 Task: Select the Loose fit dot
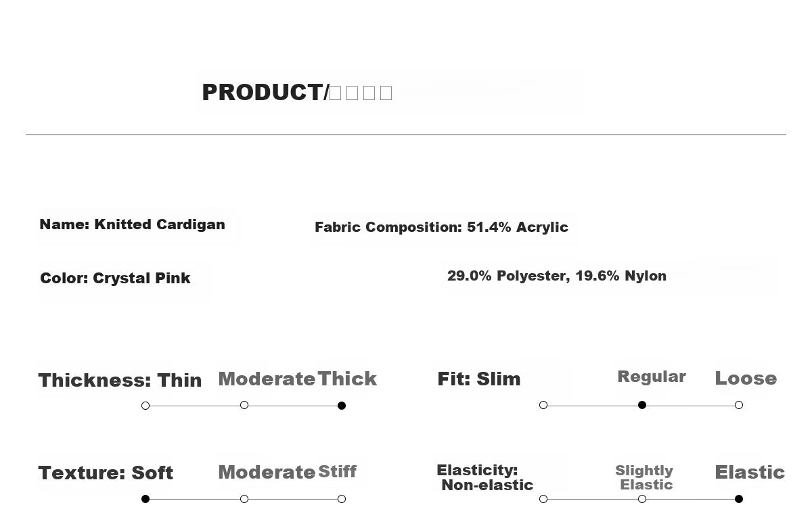coord(739,405)
